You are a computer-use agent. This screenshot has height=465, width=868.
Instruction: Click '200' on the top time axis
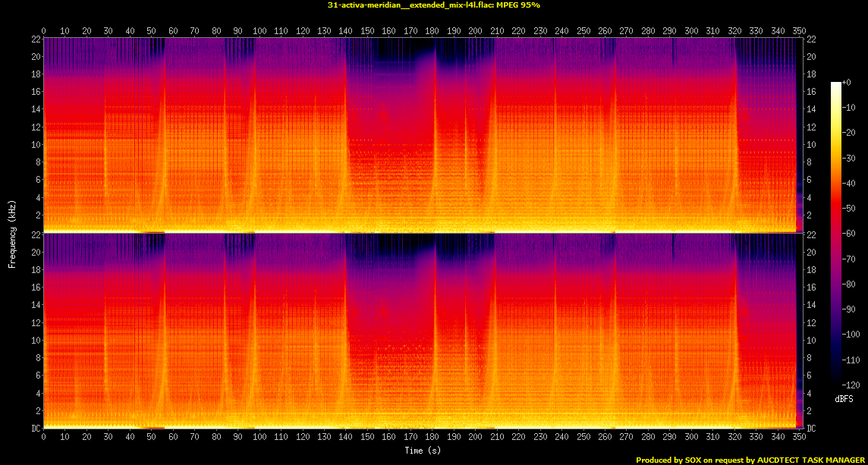(476, 31)
